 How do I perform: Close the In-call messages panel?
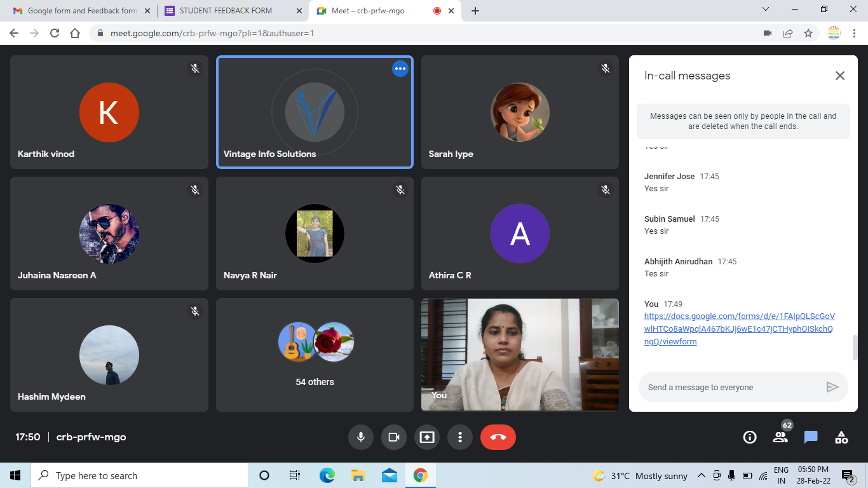coord(840,76)
